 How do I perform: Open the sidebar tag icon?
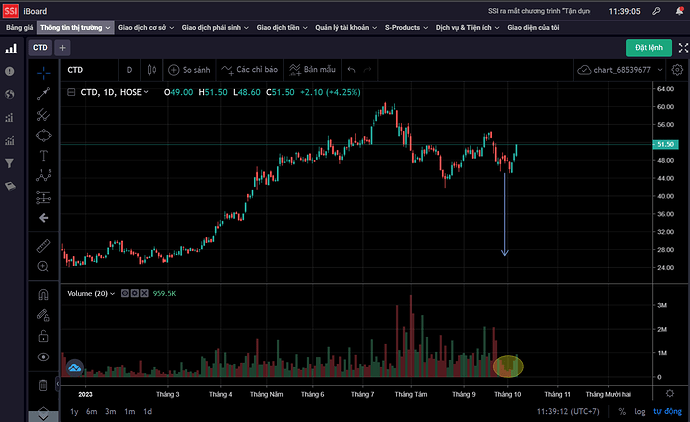(10, 187)
